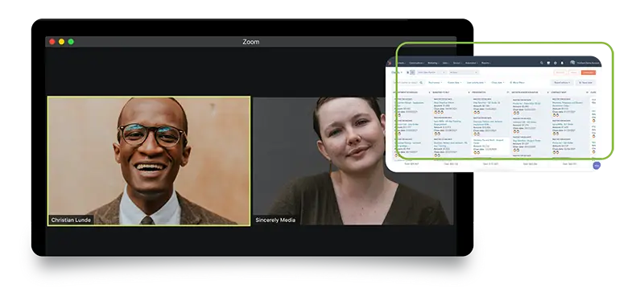
Task: Click the magnifier icon in deals search box
Action: pos(421,83)
